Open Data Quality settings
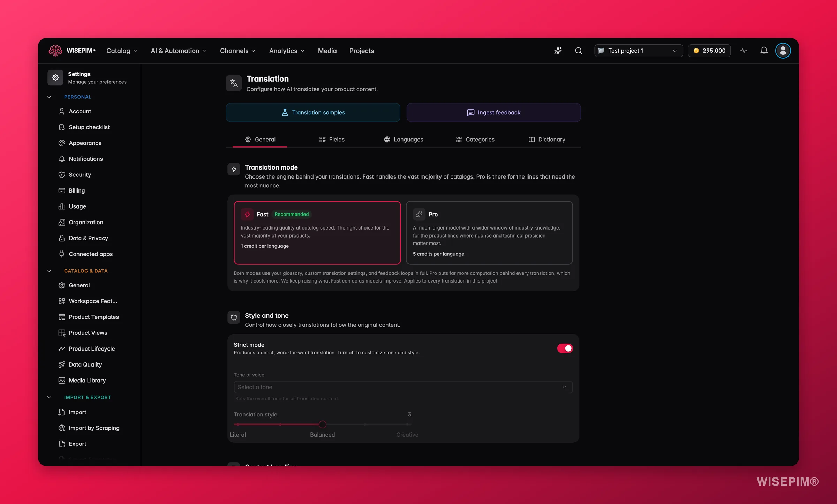Screen dimensions: 837x504 click(x=85, y=364)
